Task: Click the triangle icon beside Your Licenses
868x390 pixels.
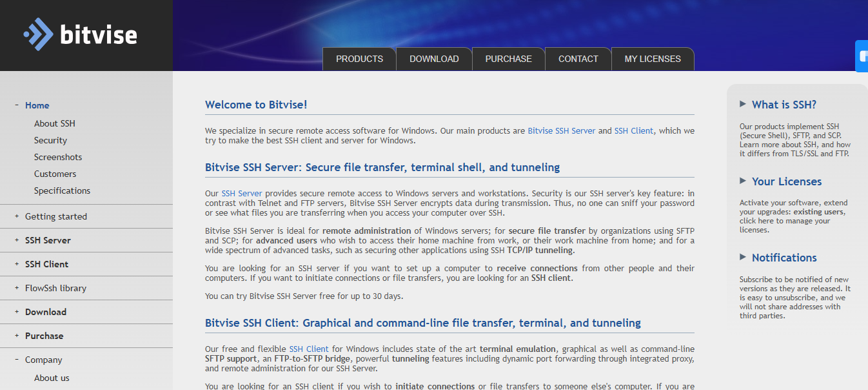Action: (743, 181)
